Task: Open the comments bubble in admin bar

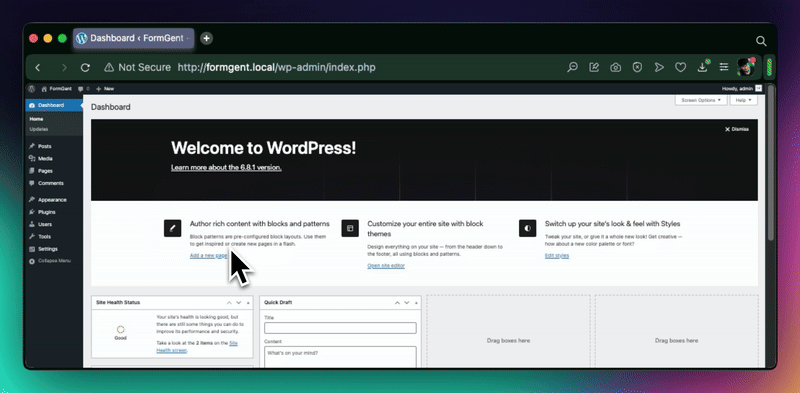Action: point(84,88)
